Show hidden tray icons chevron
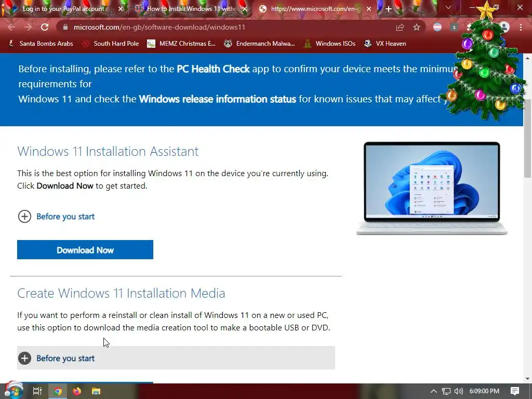Viewport: 532px width, 399px height. [x=434, y=391]
